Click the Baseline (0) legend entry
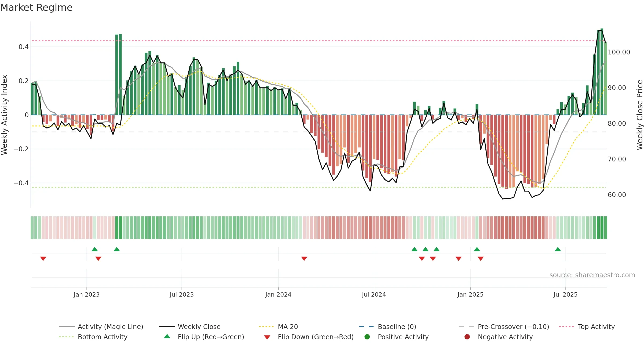 (387, 327)
